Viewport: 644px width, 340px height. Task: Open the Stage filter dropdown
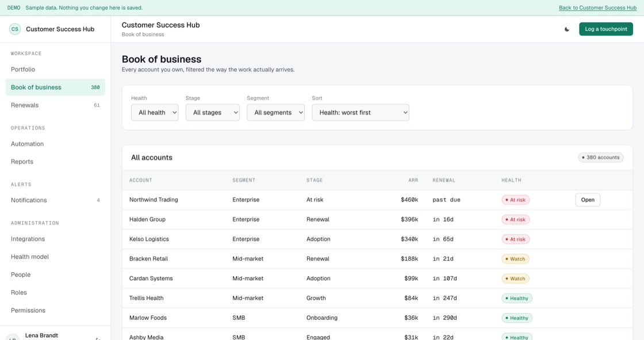(212, 112)
